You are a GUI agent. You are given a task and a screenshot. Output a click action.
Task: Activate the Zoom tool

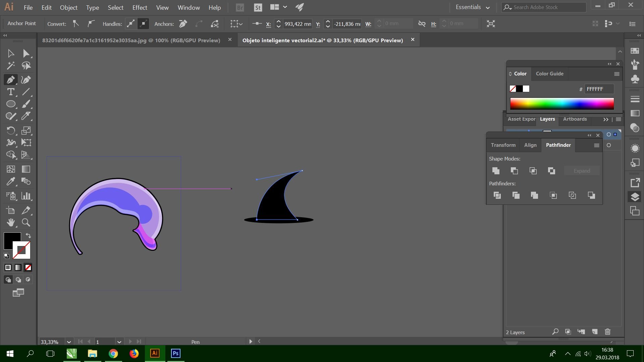tap(26, 222)
